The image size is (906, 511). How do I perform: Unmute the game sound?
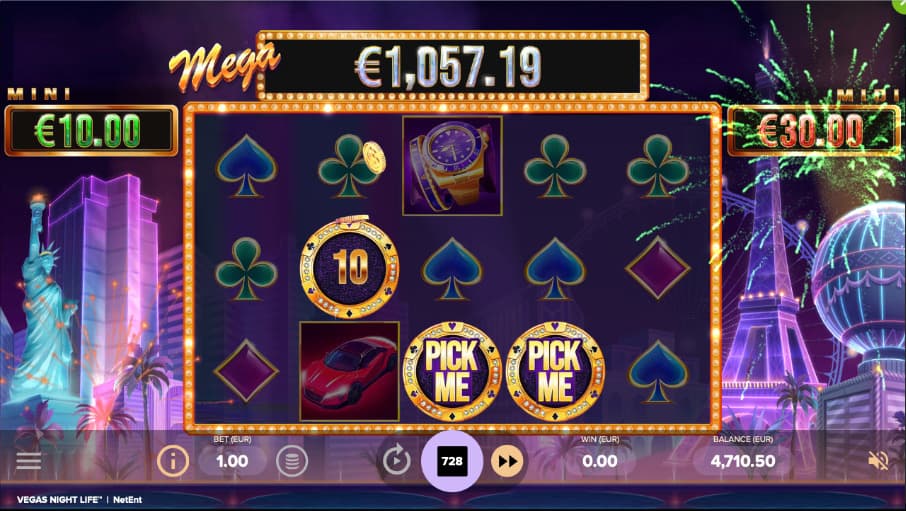[x=878, y=461]
